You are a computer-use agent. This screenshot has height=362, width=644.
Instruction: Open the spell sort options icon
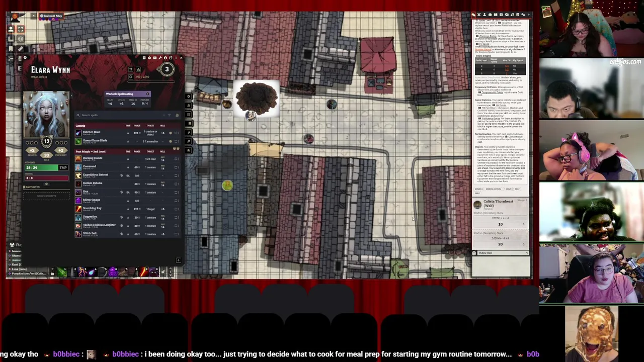coord(177,115)
